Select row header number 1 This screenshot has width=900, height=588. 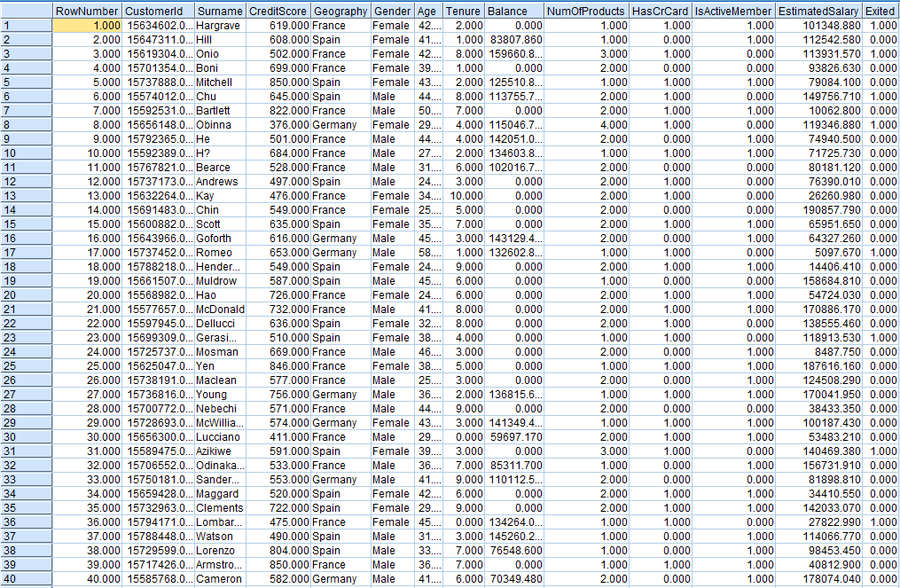[x=26, y=26]
